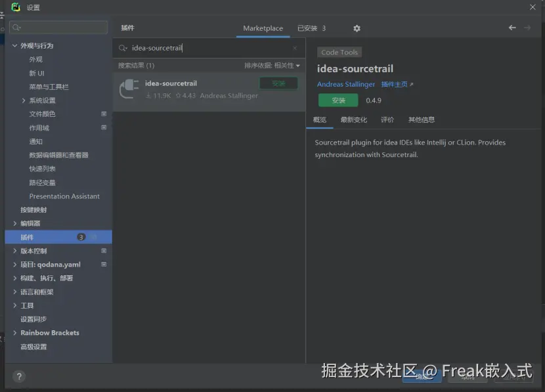This screenshot has height=392, width=545.
Task: Expand the 工具 section
Action: point(14,305)
